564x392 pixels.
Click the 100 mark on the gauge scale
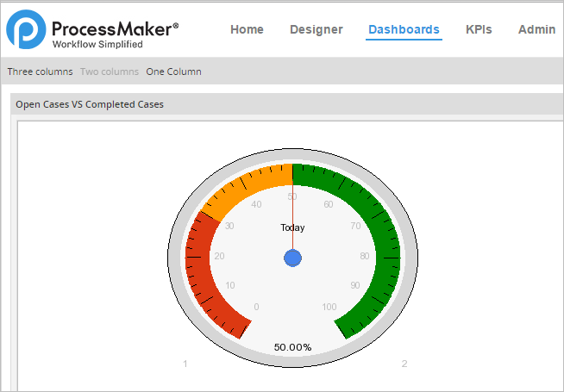coord(329,307)
